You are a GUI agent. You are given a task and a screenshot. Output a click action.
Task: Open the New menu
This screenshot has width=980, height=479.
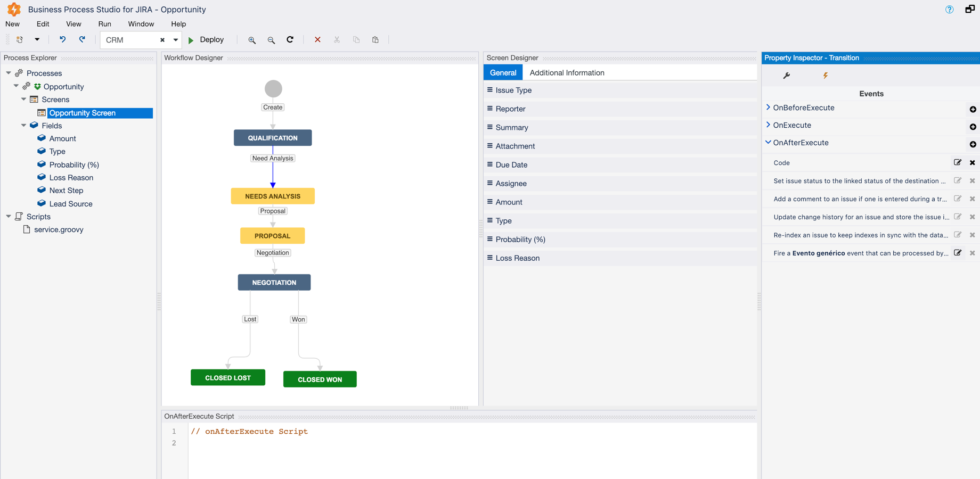click(12, 24)
